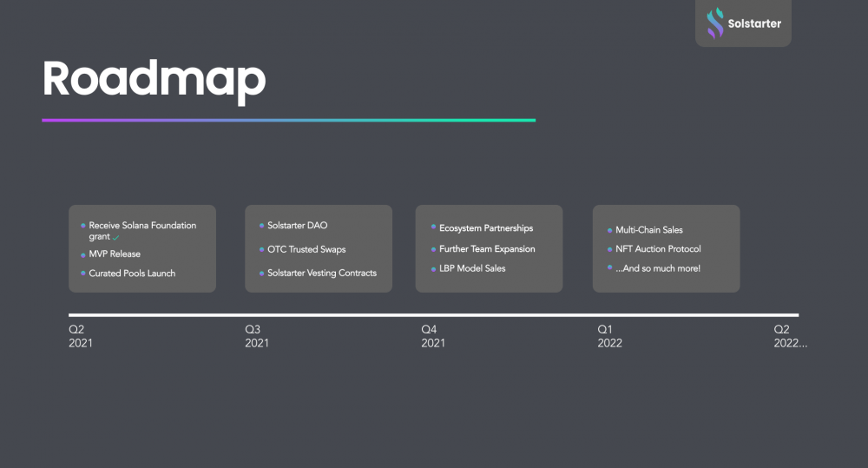The image size is (868, 468).
Task: Click the green checkmark after grant
Action: coord(115,238)
